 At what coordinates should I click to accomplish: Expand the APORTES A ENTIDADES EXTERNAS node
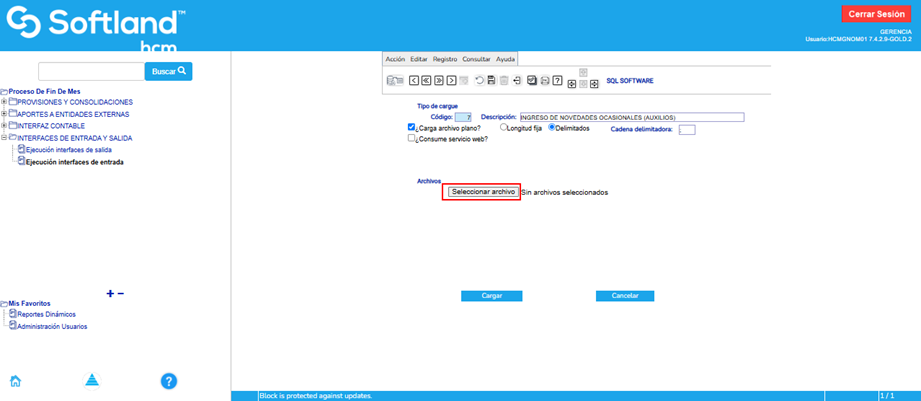click(x=5, y=114)
